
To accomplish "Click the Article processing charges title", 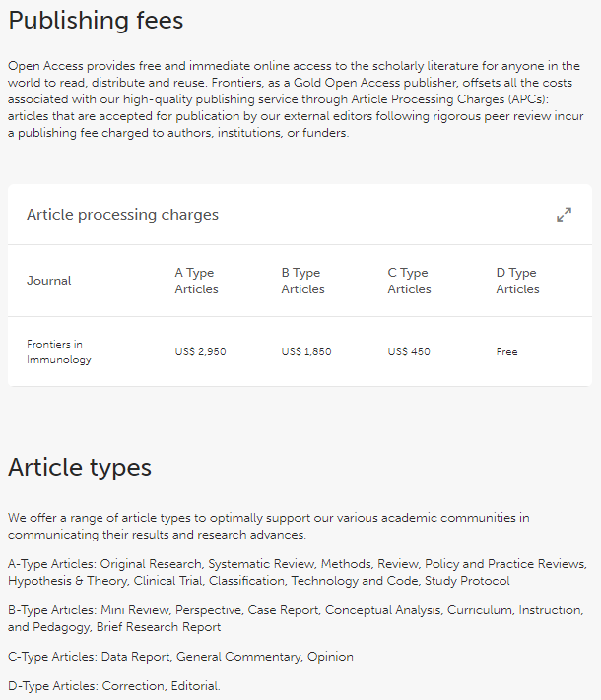I will pyautogui.click(x=122, y=215).
